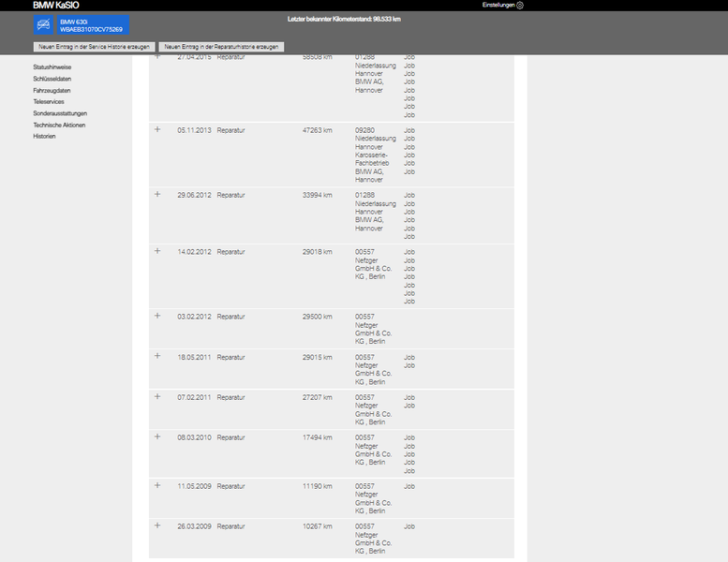
Task: Expand the 14.02.2012 repair entry
Action: point(157,251)
